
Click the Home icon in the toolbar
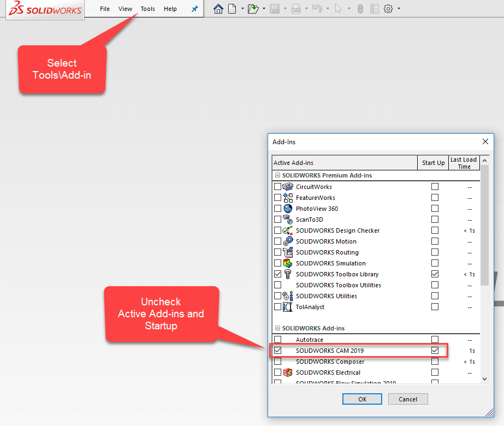(218, 9)
